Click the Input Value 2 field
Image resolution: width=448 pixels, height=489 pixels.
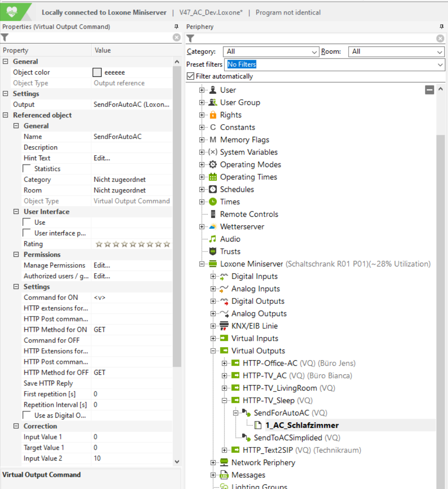[x=132, y=458]
